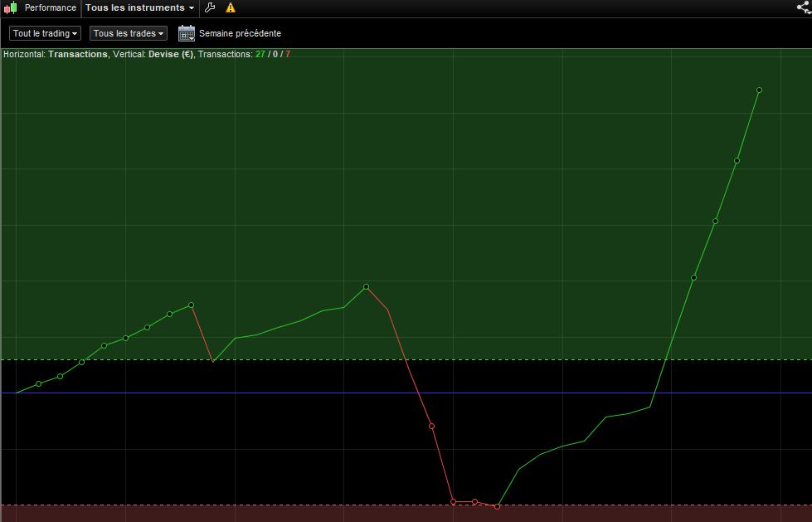The height and width of the screenshot is (522, 812).
Task: Expand the 'Tout le trading' dropdown
Action: click(x=45, y=33)
